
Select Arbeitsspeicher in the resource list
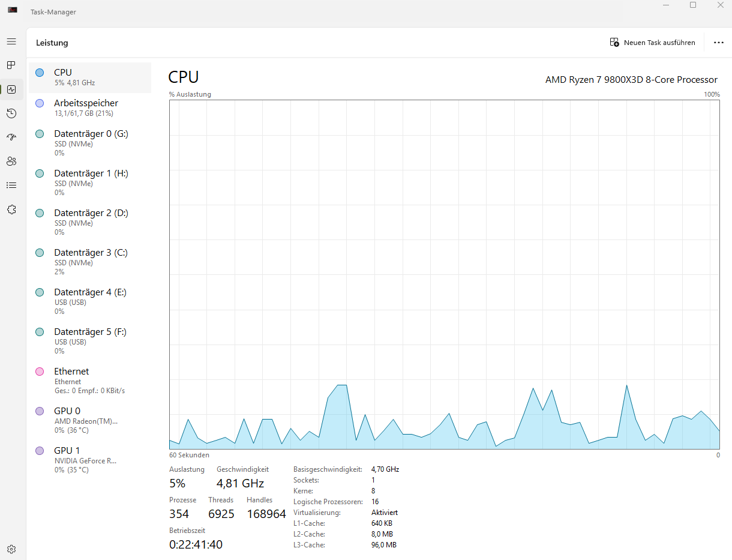coord(90,108)
